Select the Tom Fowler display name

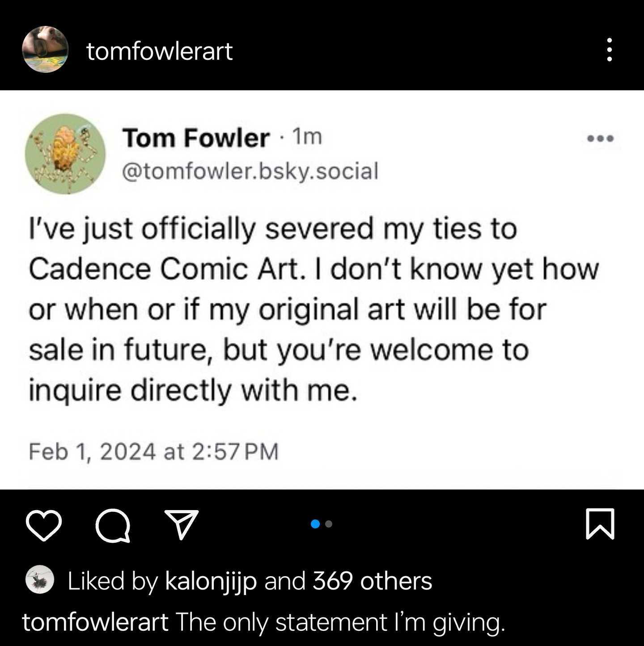coord(196,138)
